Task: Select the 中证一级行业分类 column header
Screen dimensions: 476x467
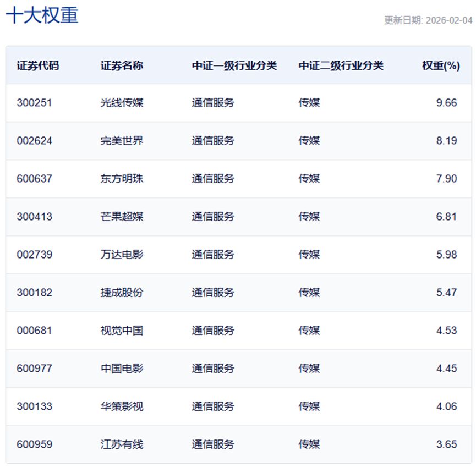Action: (234, 65)
